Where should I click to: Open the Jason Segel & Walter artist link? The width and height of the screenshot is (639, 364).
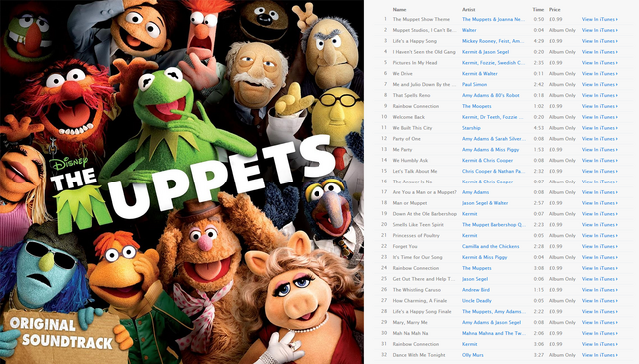485,203
